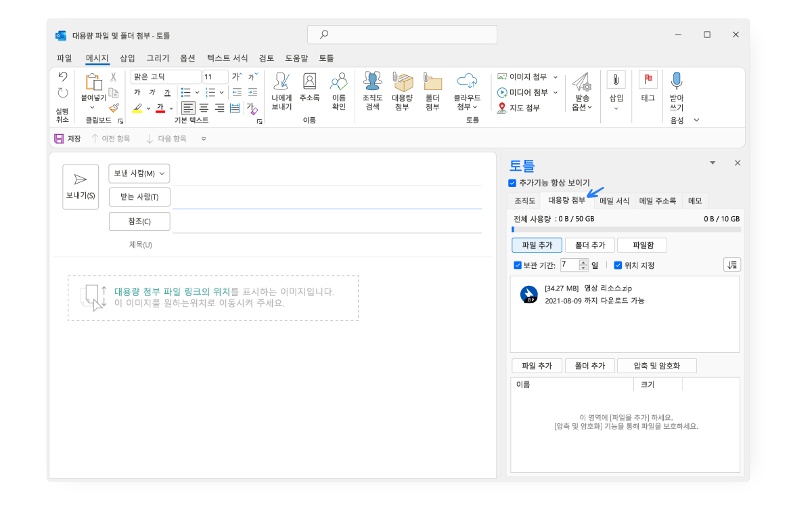The width and height of the screenshot is (812, 508).
Task: Expand the numbered list style arrow
Action: pyautogui.click(x=221, y=92)
